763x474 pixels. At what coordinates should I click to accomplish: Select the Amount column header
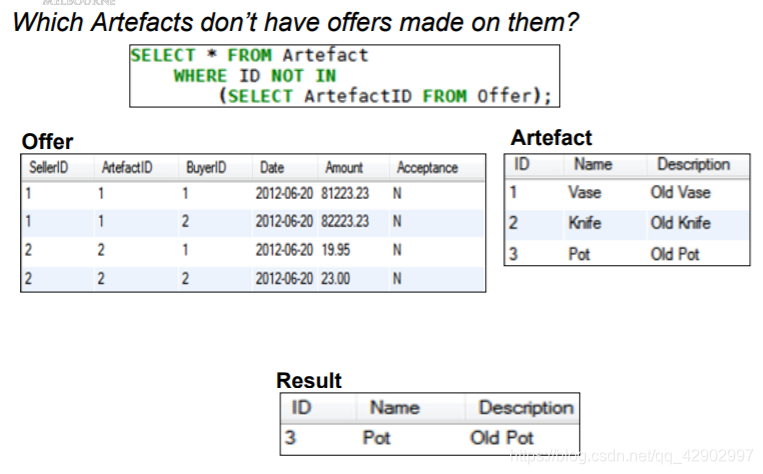click(x=344, y=167)
